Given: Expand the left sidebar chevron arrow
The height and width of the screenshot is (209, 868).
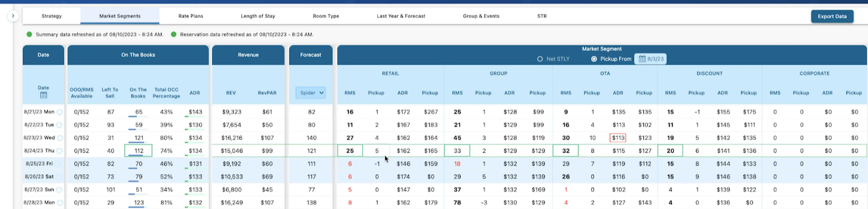Looking at the screenshot, I should click(13, 16).
